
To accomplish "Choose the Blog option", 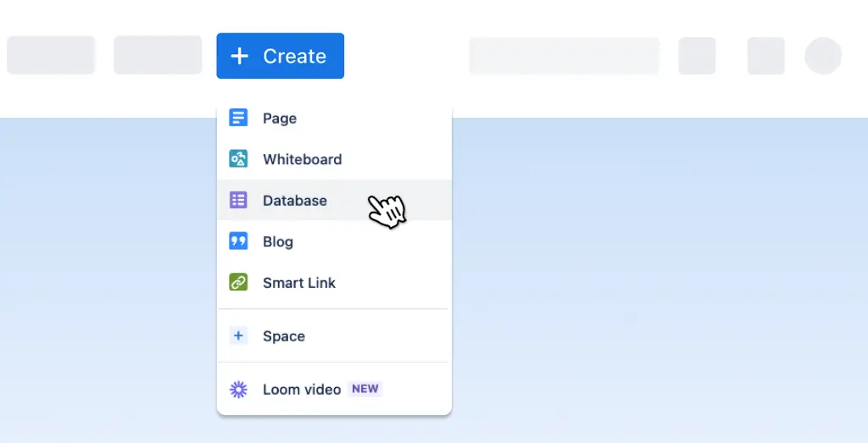I will click(x=278, y=241).
